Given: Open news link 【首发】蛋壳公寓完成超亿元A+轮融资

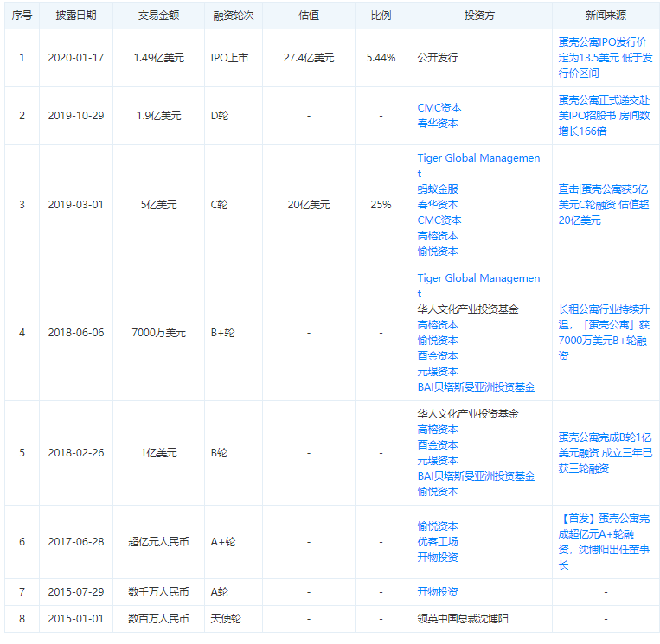Looking at the screenshot, I should [604, 542].
